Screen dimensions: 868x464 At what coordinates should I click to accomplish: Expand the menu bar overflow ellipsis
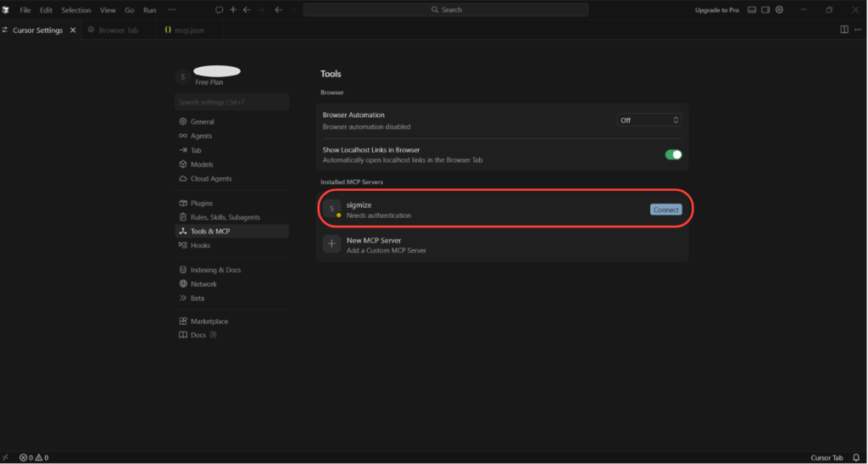tap(171, 10)
